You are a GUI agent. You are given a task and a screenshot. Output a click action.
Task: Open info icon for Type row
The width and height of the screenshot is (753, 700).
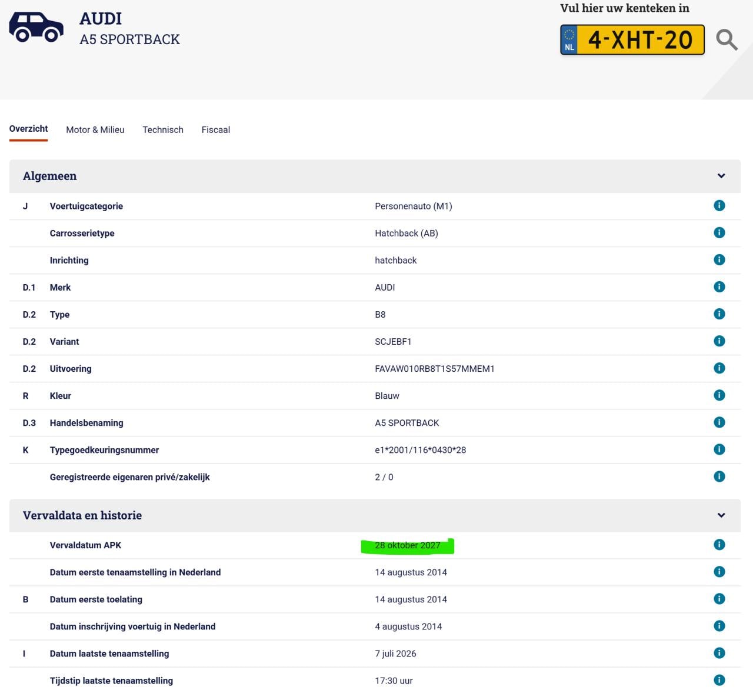point(719,314)
